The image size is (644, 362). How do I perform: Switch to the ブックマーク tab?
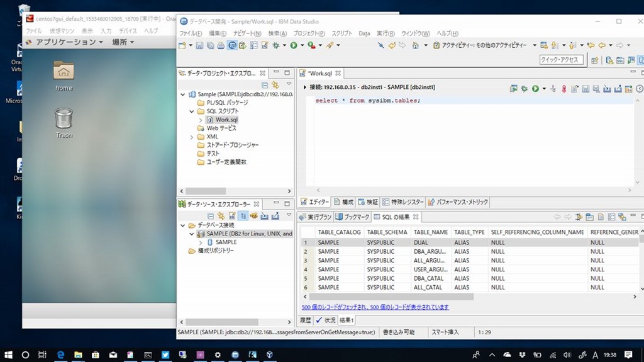[x=352, y=217]
